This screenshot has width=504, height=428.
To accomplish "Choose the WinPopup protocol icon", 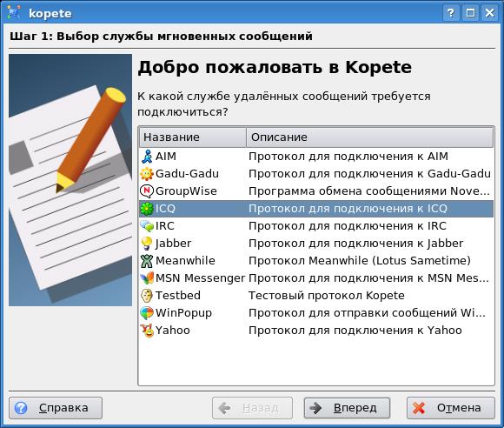I will tap(147, 313).
